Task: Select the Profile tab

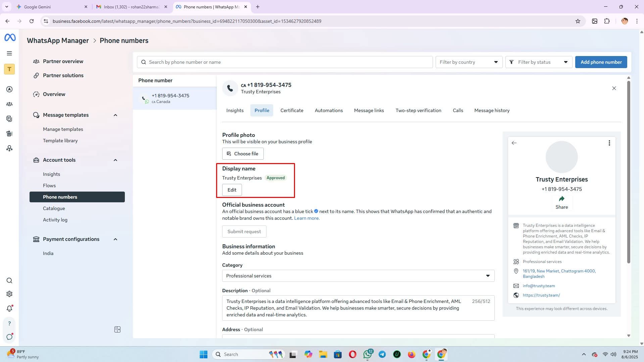Action: [x=262, y=110]
